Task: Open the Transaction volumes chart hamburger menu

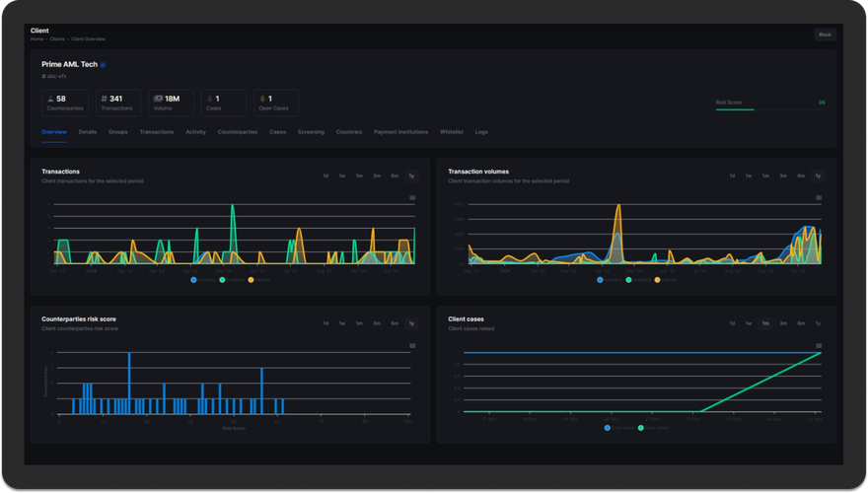Action: [819, 197]
